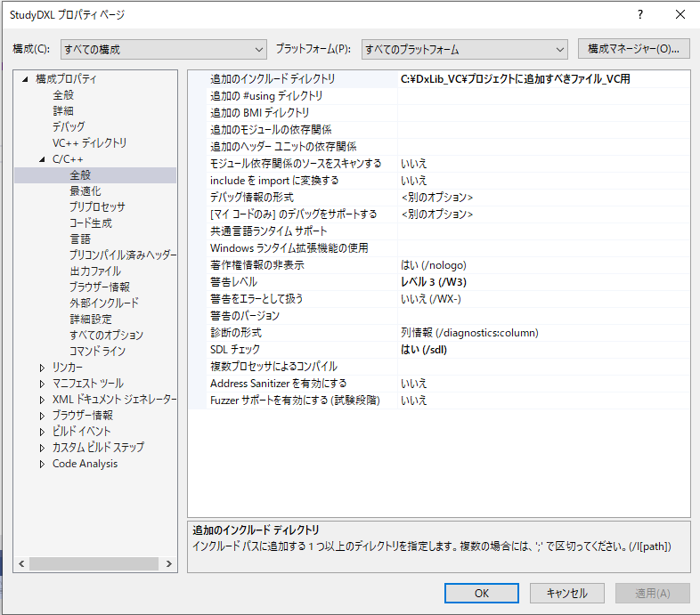Expand the マニフェスト ツール node
This screenshot has width=700, height=615.
[42, 384]
